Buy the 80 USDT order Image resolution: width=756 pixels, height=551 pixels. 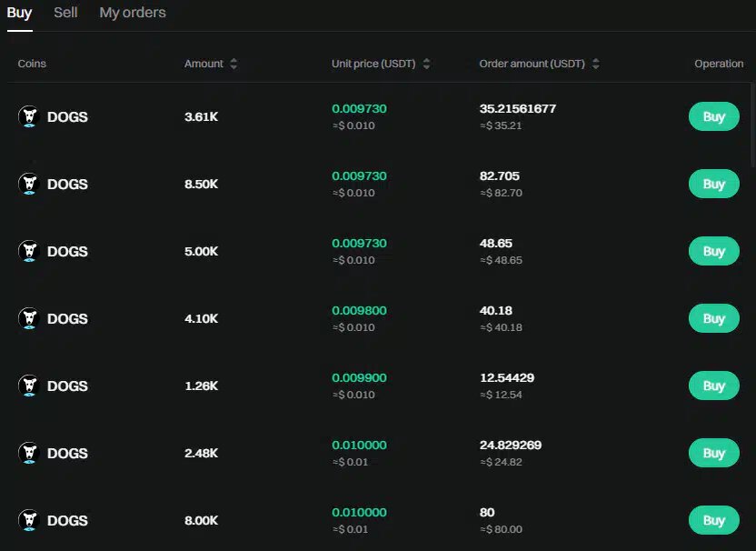pyautogui.click(x=713, y=520)
